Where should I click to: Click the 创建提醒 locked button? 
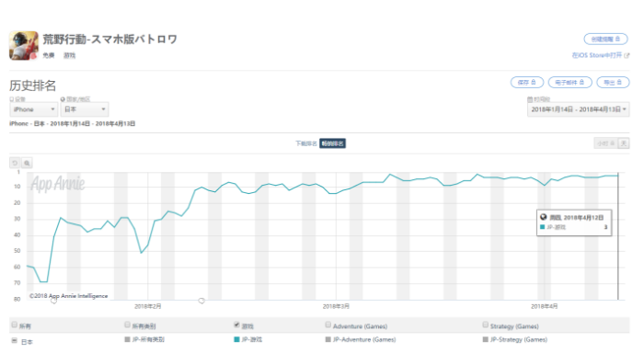(605, 39)
